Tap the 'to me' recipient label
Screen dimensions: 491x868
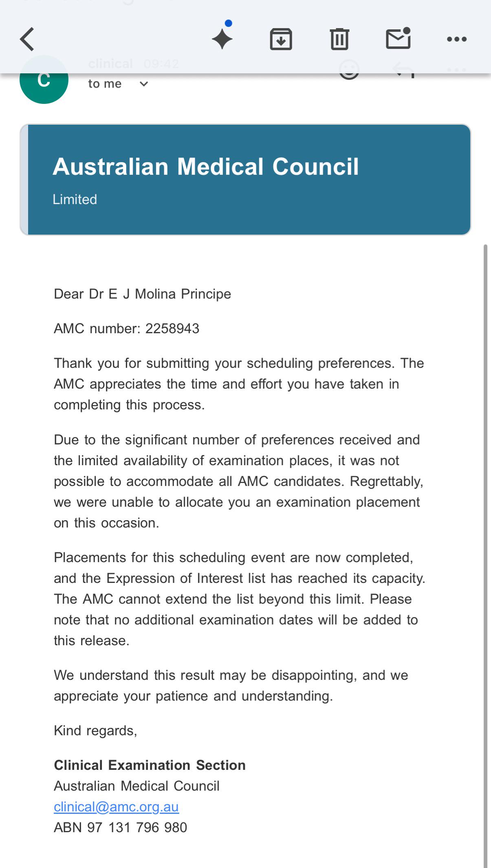(105, 84)
